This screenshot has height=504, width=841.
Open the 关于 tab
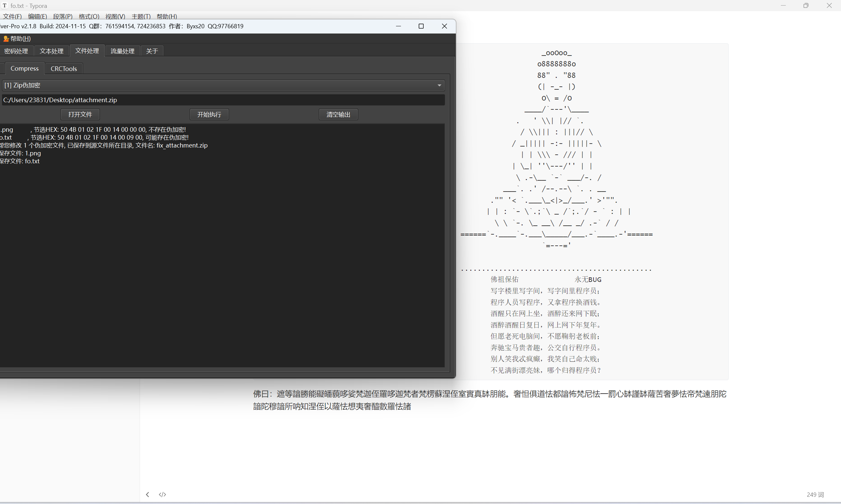point(152,51)
